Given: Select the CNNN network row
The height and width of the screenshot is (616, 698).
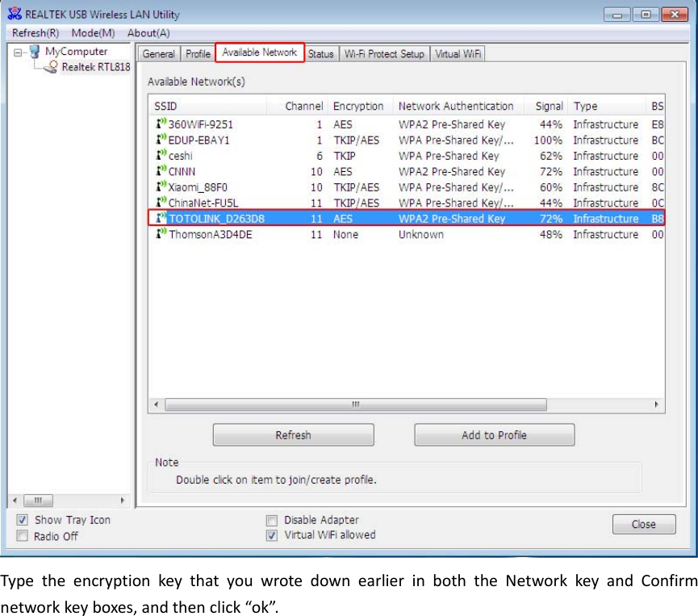Looking at the screenshot, I should pos(407,171).
